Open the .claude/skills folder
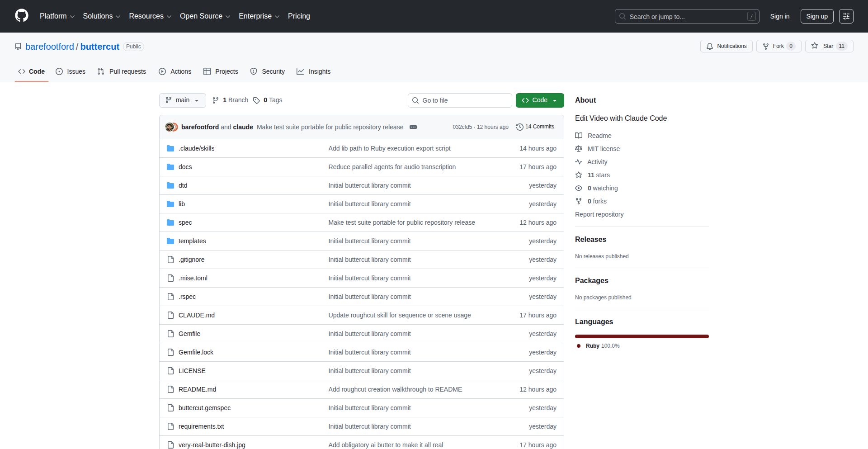 pos(196,148)
